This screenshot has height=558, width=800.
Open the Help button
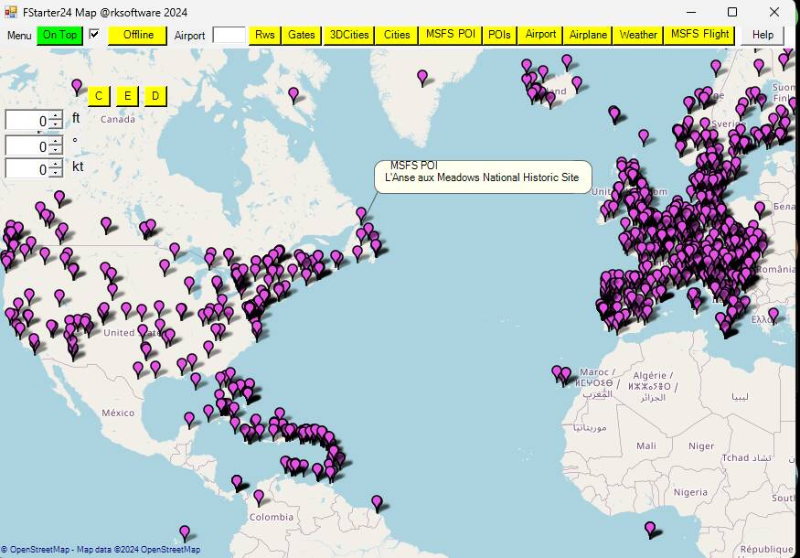(x=762, y=35)
